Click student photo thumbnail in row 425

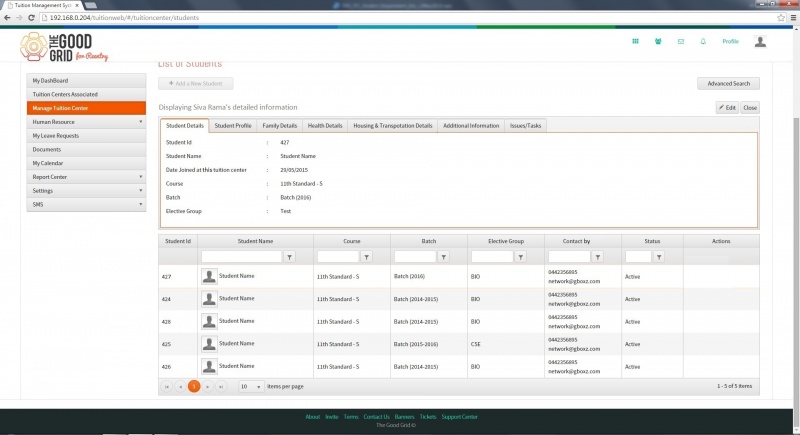pyautogui.click(x=209, y=344)
